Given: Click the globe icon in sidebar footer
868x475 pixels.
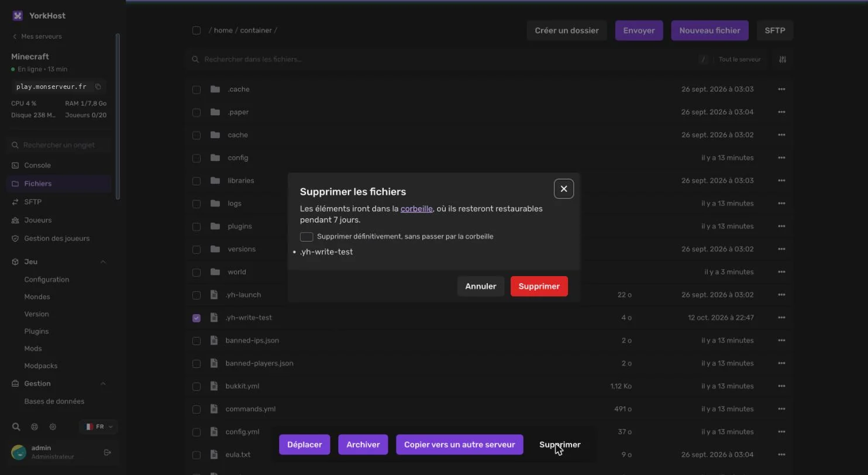Looking at the screenshot, I should pyautogui.click(x=35, y=427).
